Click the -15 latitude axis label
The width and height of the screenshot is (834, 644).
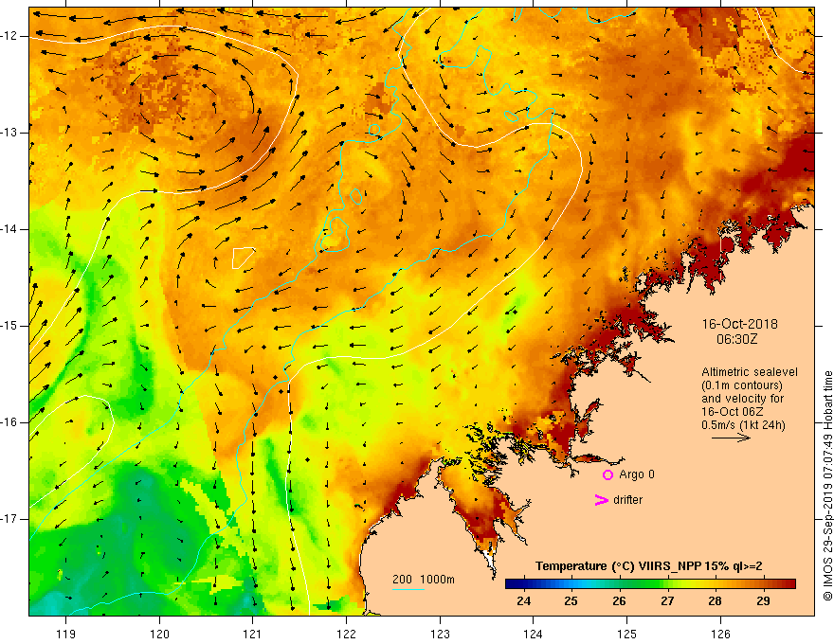9,326
